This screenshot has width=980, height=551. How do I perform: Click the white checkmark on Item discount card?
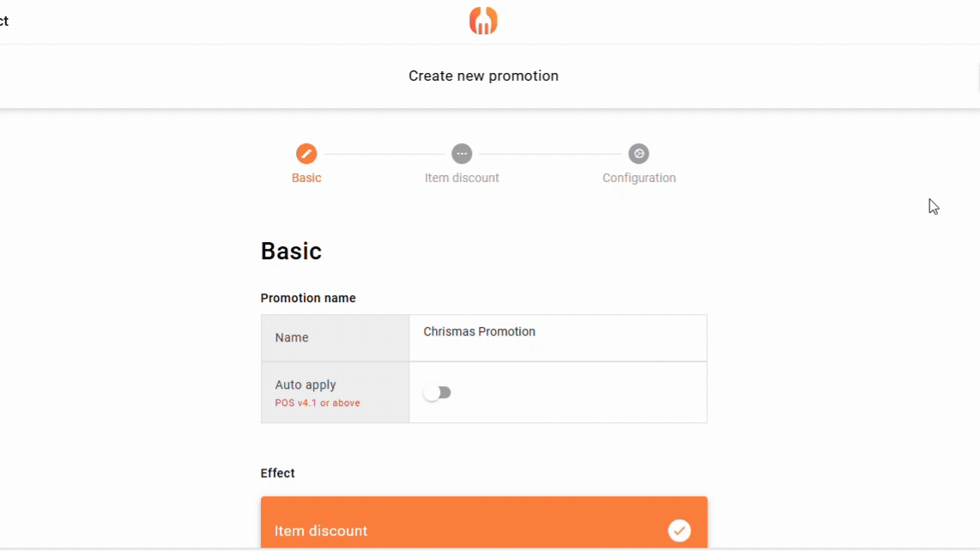(679, 530)
